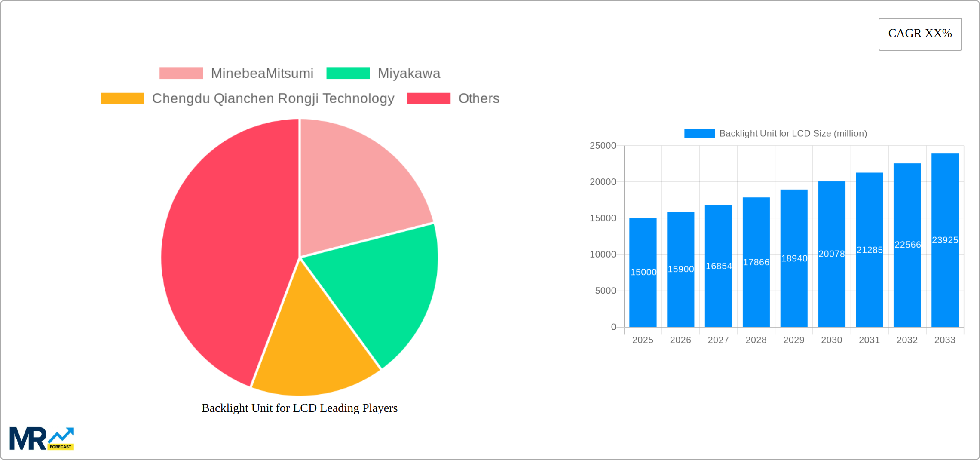Select the Miyakawa legend label
This screenshot has height=460, width=980.
point(409,73)
